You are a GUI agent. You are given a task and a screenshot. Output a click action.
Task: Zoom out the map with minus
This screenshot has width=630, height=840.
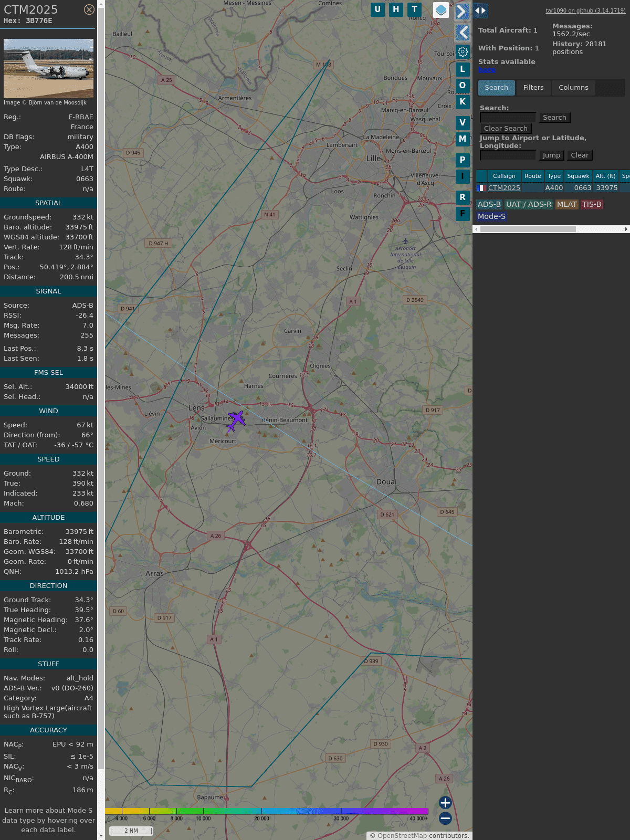pos(445,818)
